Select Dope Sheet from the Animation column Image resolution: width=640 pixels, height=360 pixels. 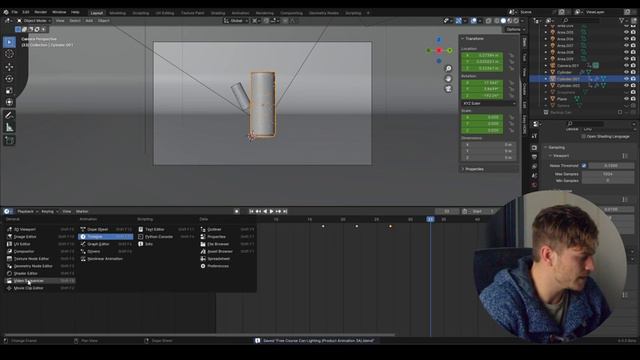106,229
